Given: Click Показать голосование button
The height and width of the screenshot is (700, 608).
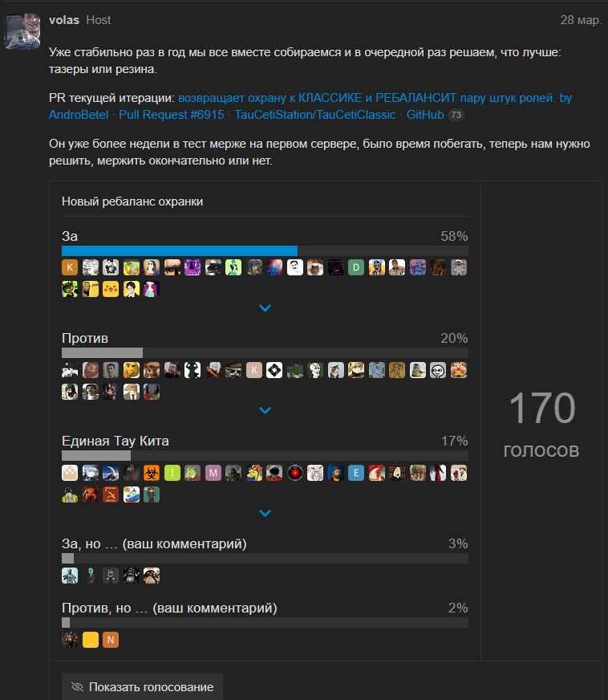Looking at the screenshot, I should click(x=142, y=687).
